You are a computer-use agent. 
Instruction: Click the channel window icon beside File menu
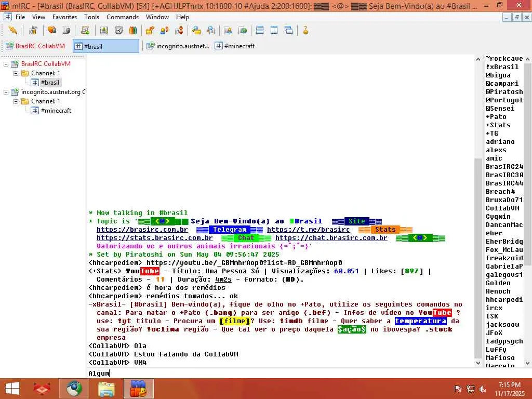7,17
